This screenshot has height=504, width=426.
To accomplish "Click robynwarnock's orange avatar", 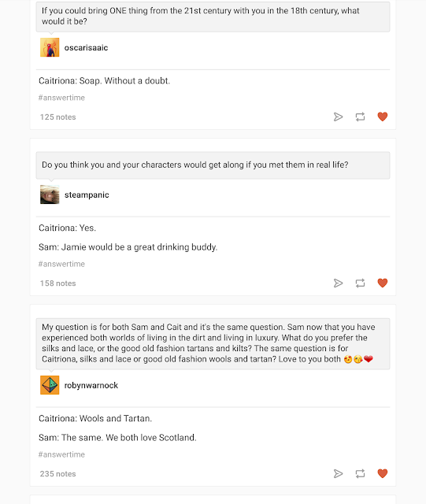I will pyautogui.click(x=50, y=385).
